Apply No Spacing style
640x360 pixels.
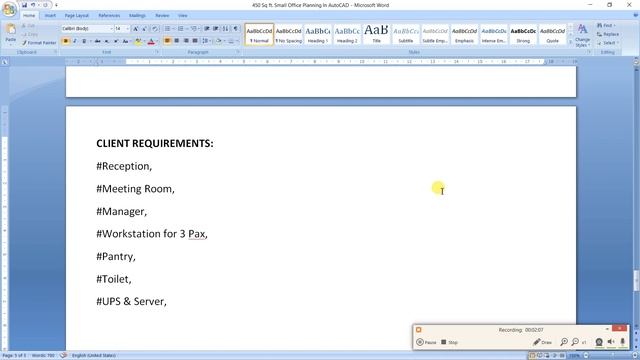tap(288, 35)
